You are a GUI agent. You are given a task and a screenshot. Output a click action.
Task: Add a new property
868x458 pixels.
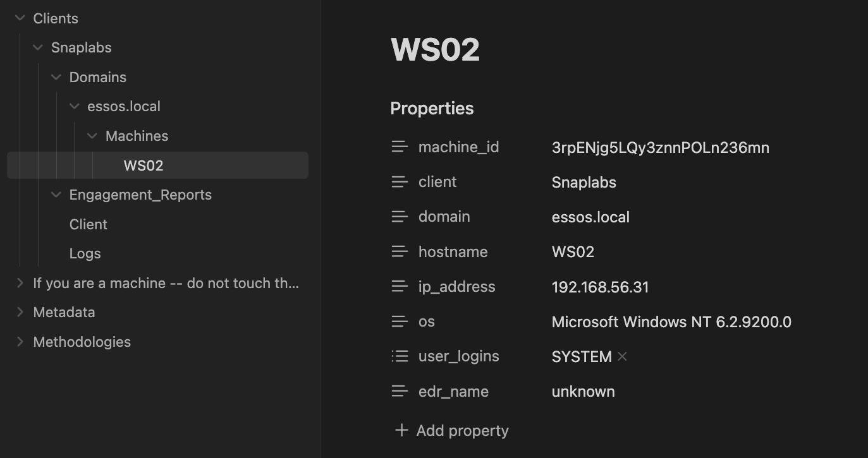(453, 431)
